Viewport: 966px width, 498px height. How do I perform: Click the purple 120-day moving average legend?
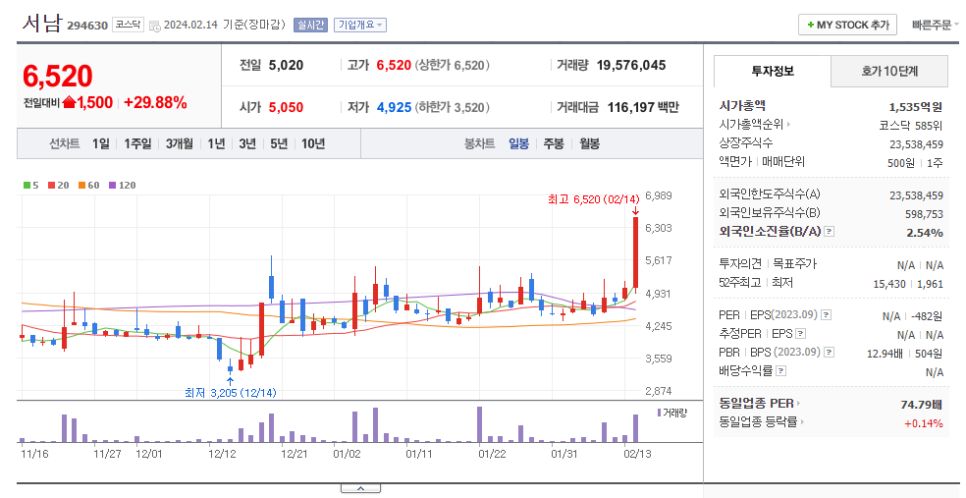pyautogui.click(x=125, y=185)
